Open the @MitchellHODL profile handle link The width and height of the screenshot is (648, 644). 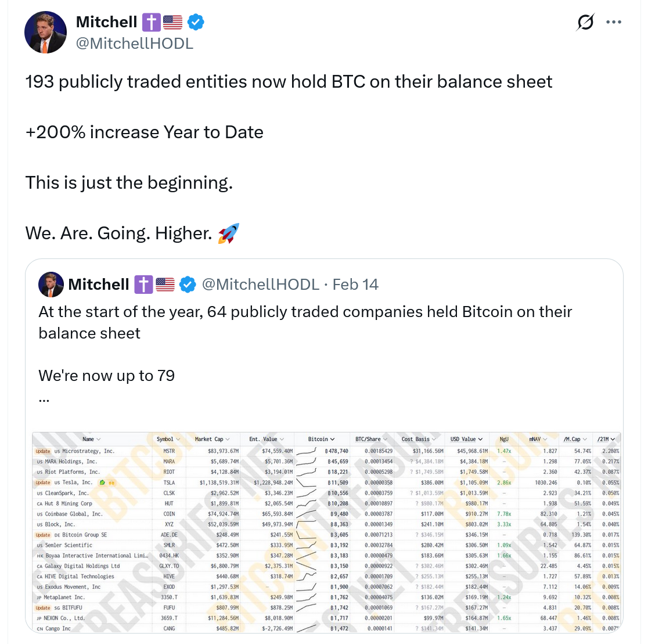(x=136, y=43)
